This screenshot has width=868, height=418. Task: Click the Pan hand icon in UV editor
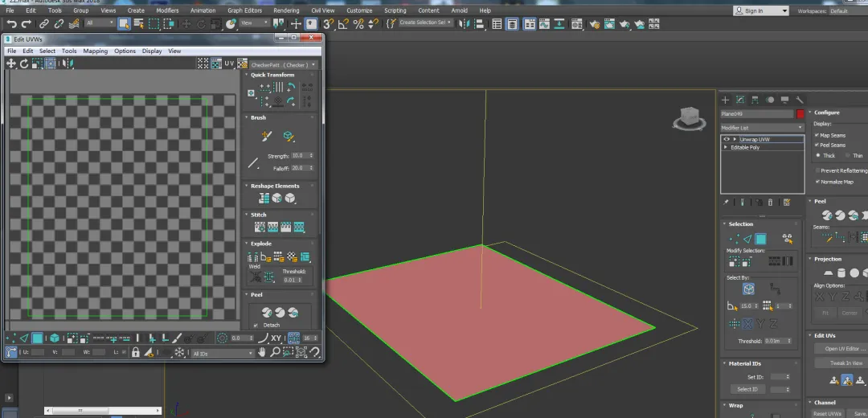[x=264, y=352]
